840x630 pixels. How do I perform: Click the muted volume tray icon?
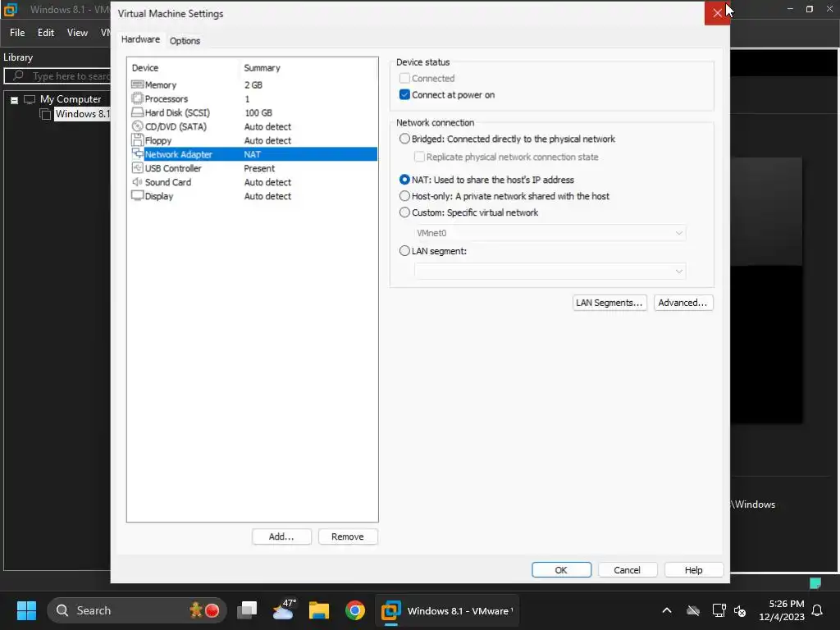click(740, 610)
